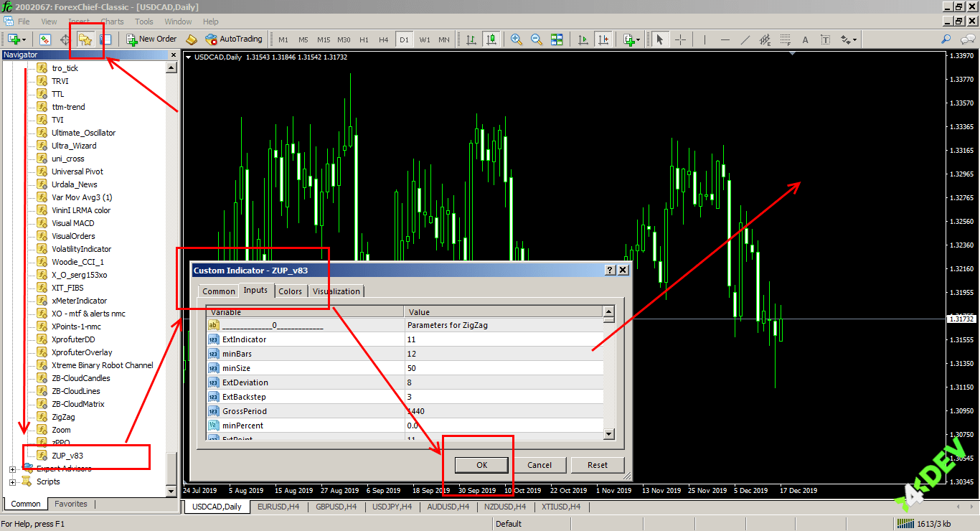
Task: Switch to H1 timeframe
Action: 364,39
